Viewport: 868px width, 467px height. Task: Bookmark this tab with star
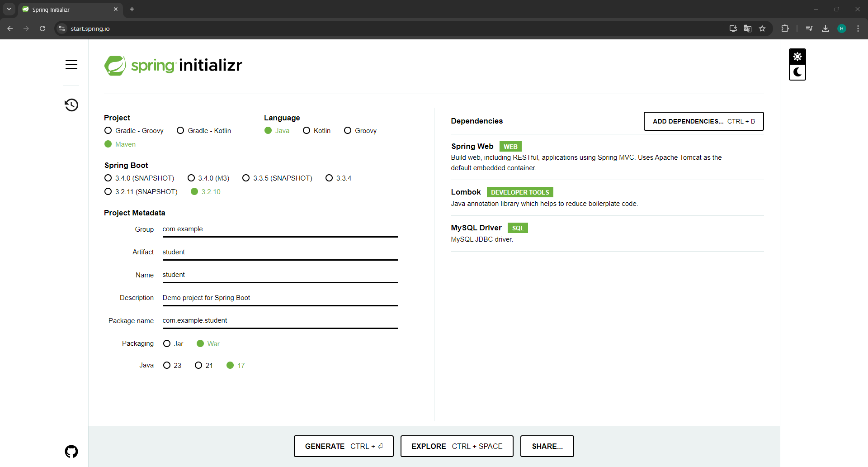pos(762,29)
